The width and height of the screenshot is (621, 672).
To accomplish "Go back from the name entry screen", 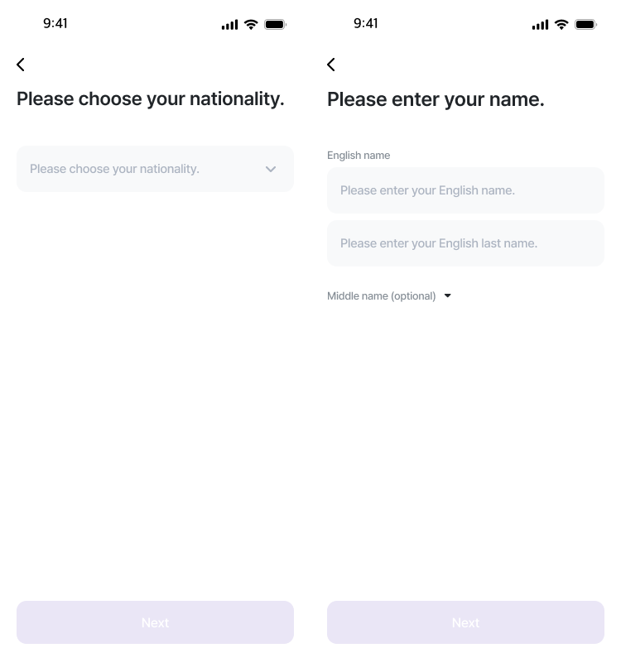I will point(331,65).
